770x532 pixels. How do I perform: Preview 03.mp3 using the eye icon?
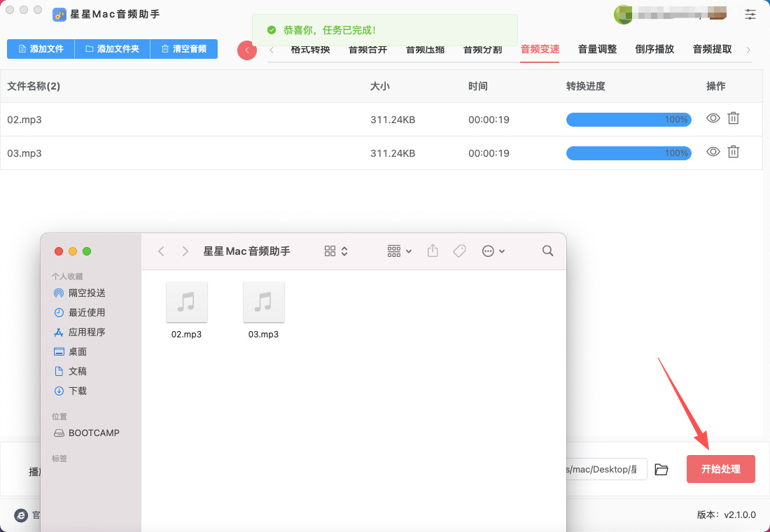(713, 152)
